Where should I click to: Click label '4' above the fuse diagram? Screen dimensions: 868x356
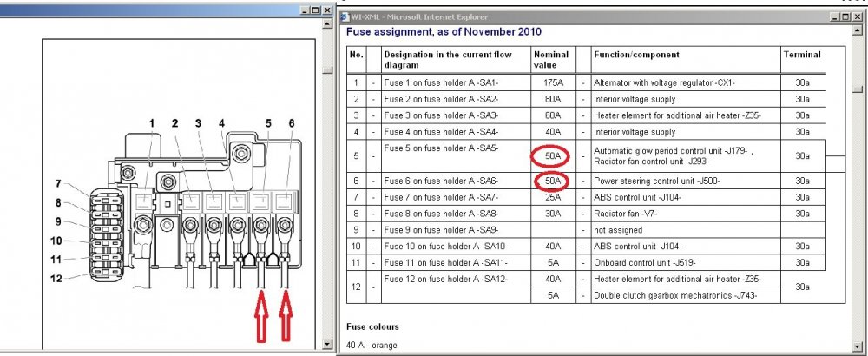pos(221,123)
